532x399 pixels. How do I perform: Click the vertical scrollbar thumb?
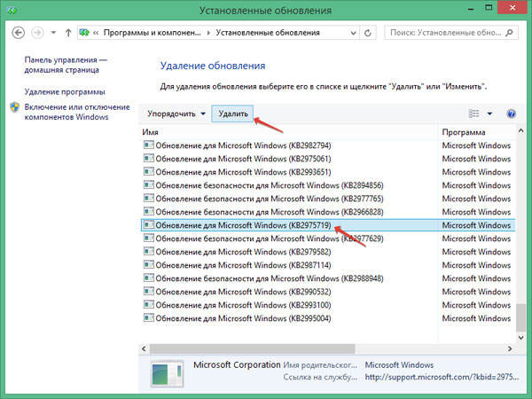click(520, 318)
